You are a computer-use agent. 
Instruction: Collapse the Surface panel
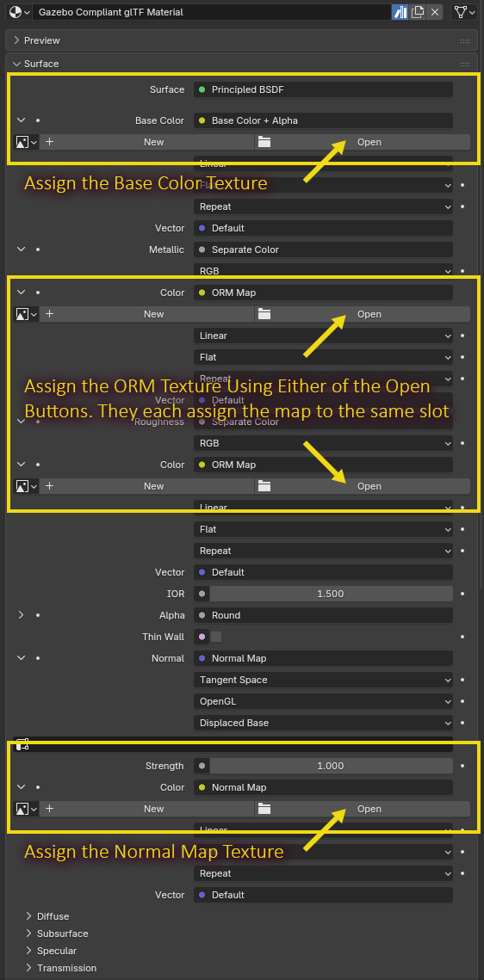click(17, 64)
